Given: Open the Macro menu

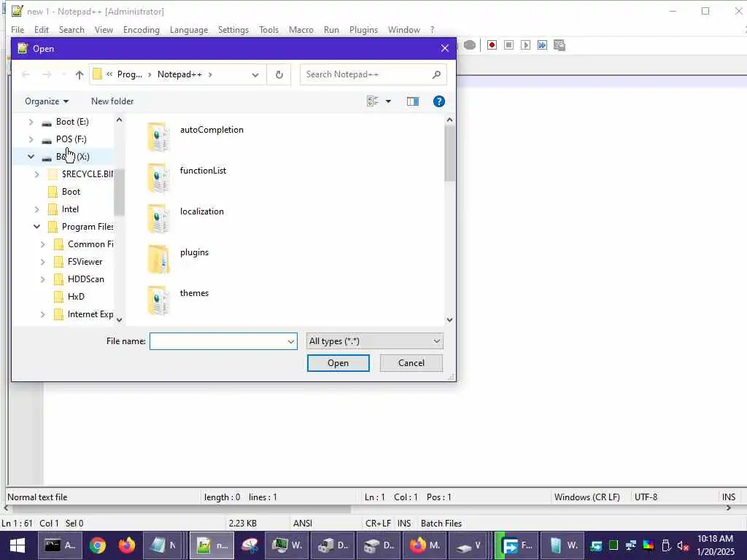Looking at the screenshot, I should click(301, 29).
